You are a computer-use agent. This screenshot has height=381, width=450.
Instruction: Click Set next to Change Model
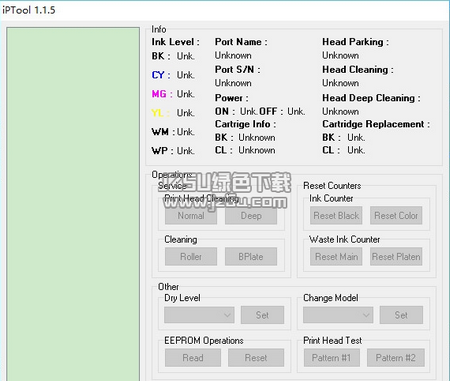tap(401, 315)
